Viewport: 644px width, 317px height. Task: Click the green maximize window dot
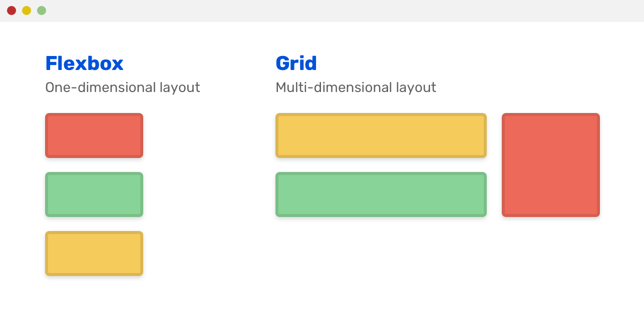[42, 10]
